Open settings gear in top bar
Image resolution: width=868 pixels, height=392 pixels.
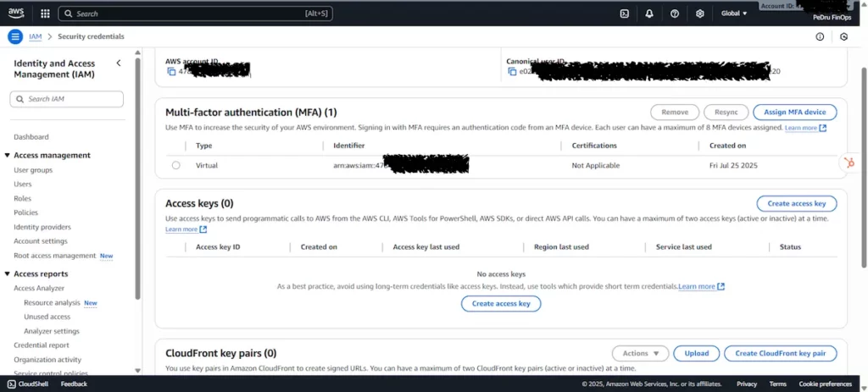coord(700,14)
